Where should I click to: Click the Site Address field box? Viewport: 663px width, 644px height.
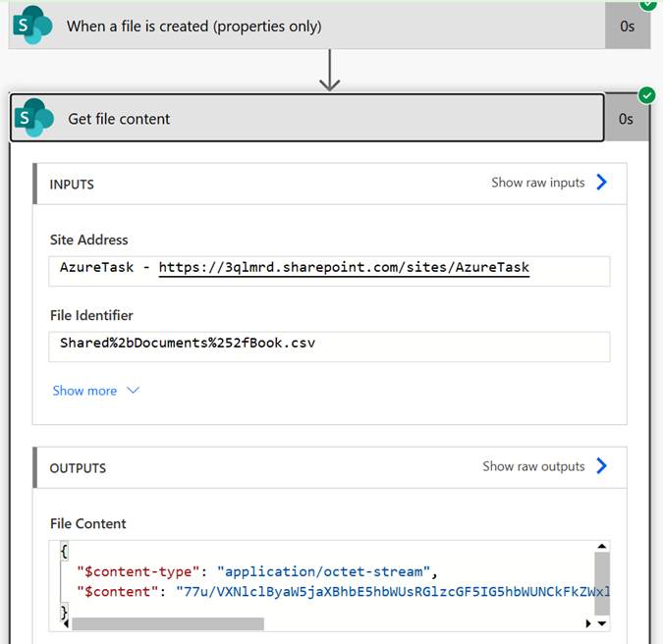point(329,271)
